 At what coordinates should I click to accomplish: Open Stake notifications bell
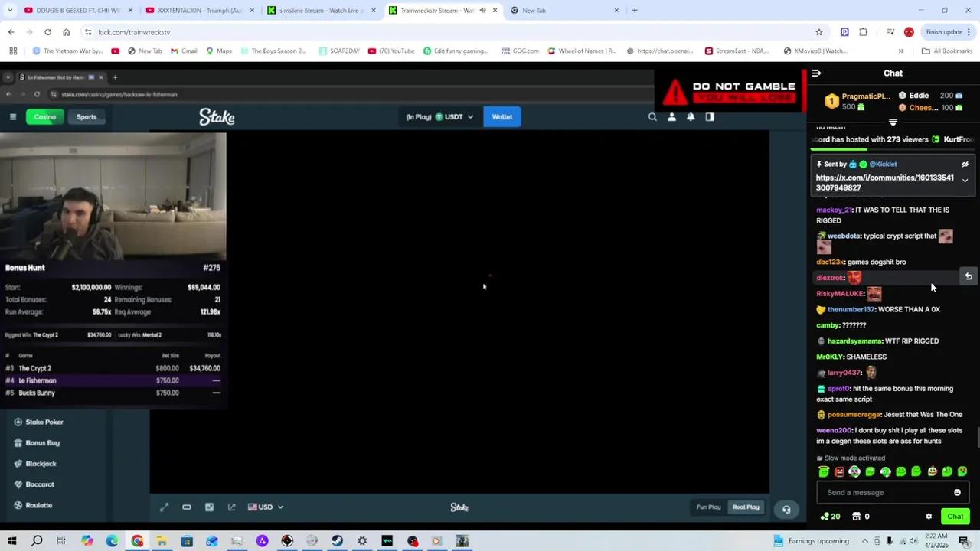coord(691,117)
